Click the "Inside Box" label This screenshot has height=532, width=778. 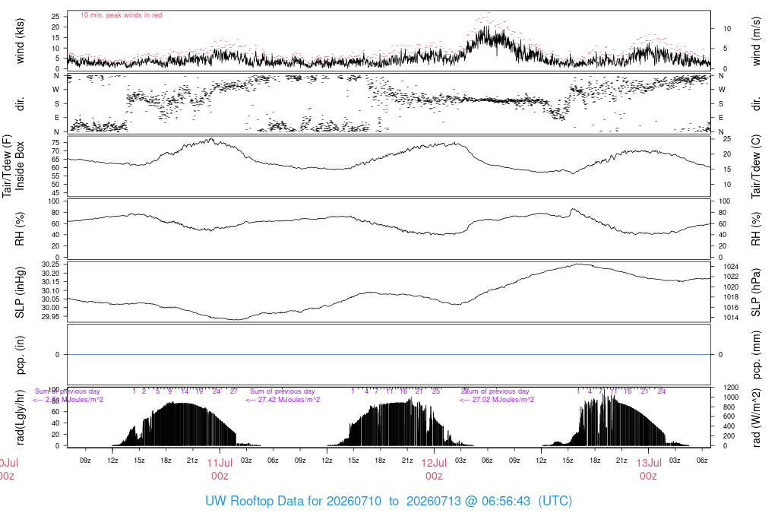[x=20, y=166]
